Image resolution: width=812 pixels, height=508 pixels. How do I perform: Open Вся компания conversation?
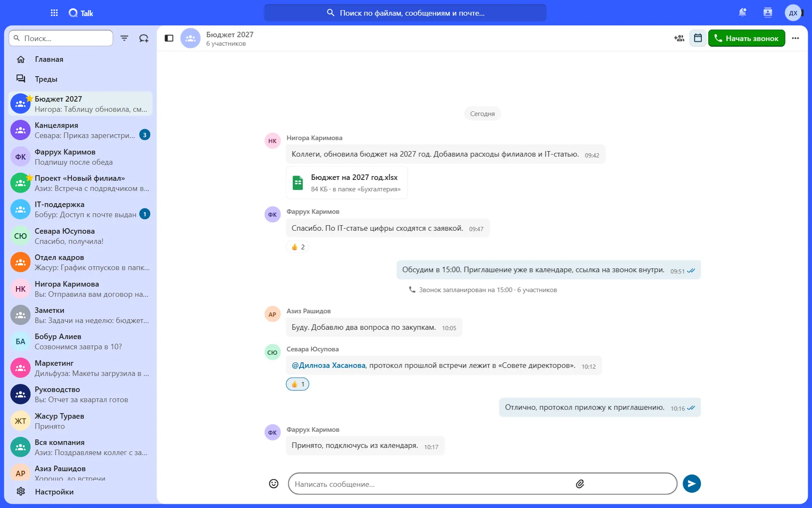pyautogui.click(x=80, y=447)
